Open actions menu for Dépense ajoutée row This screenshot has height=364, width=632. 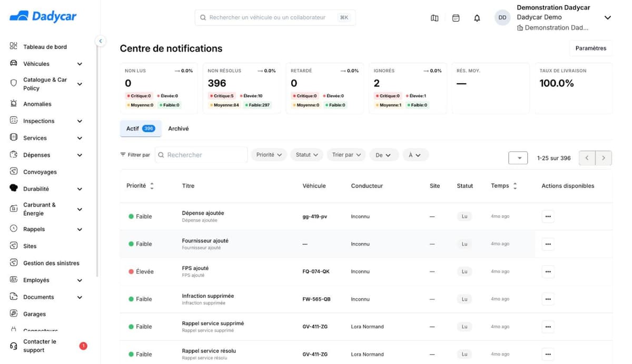tap(548, 216)
